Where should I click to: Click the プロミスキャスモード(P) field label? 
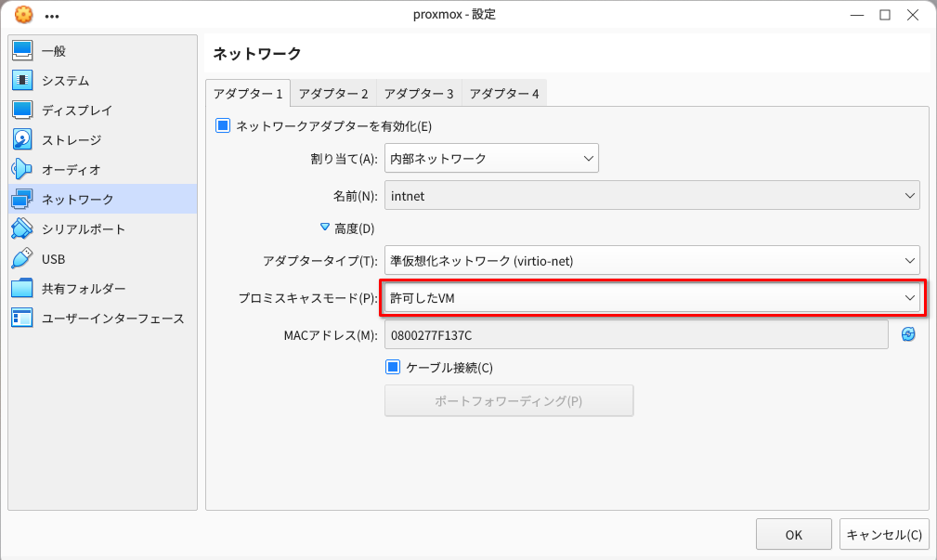point(307,297)
